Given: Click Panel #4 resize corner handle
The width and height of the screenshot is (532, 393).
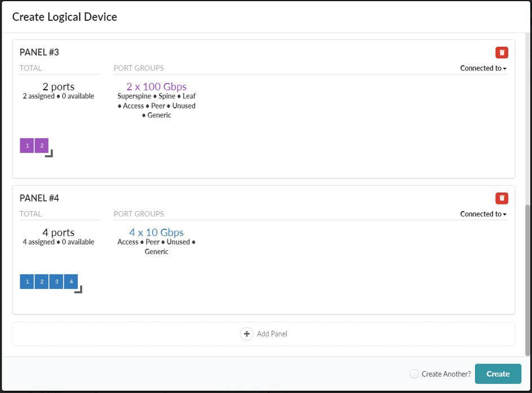Looking at the screenshot, I should (78, 290).
